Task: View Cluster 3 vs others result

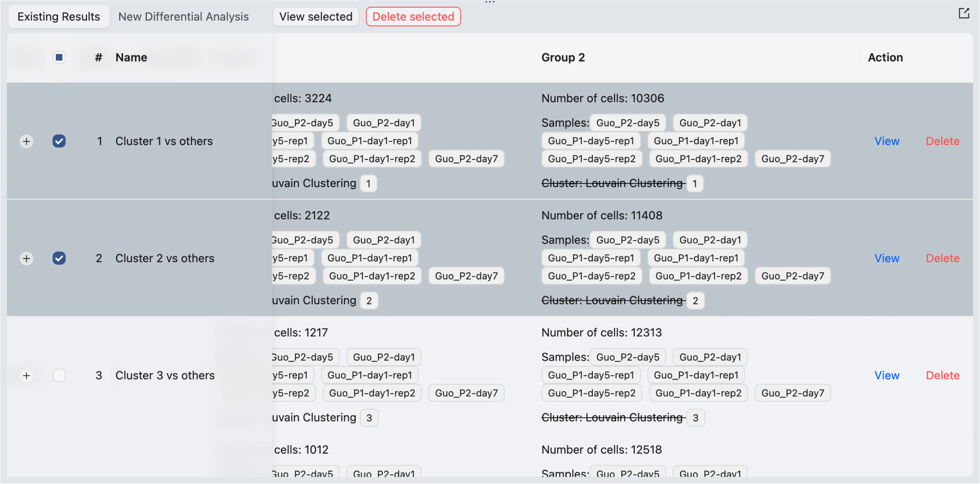Action: pyautogui.click(x=886, y=376)
